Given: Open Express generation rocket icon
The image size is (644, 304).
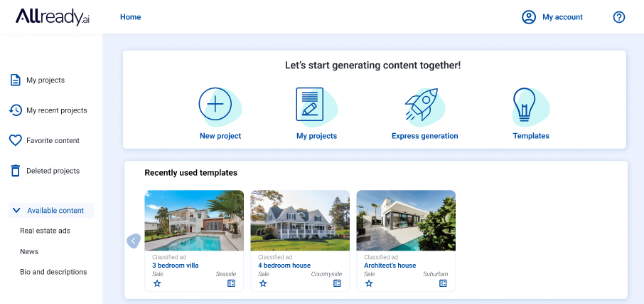Looking at the screenshot, I should point(422,104).
